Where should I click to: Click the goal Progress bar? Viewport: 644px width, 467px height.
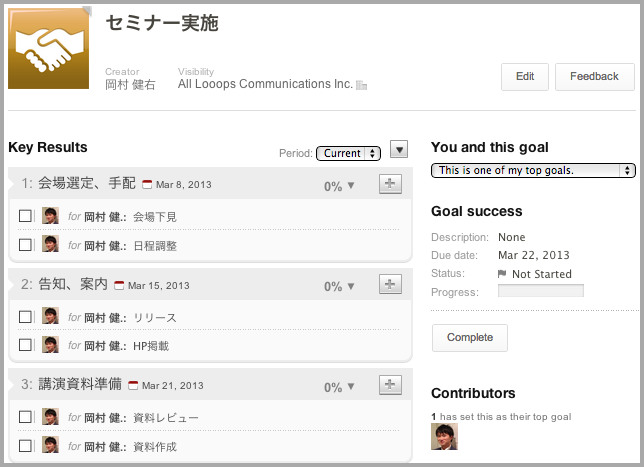pos(540,292)
